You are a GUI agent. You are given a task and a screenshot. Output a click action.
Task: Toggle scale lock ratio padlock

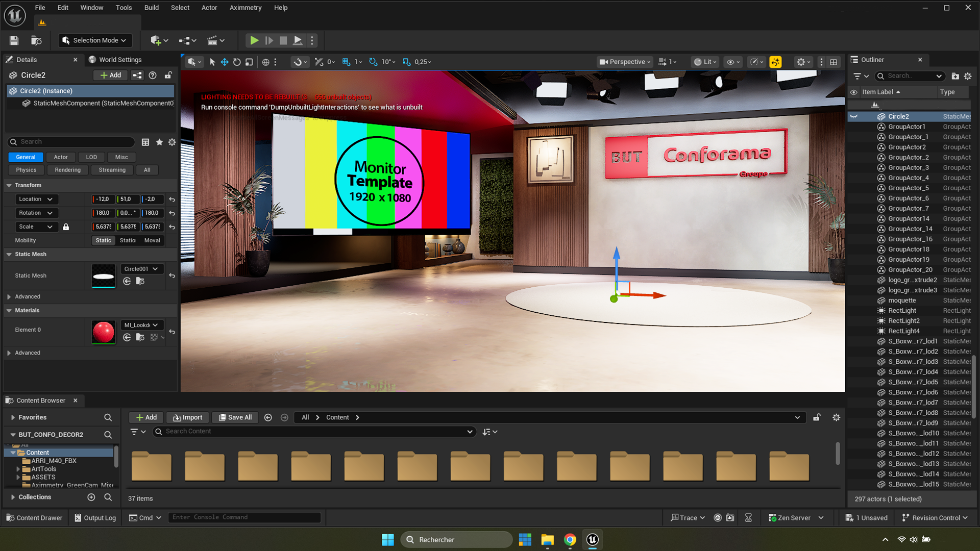(x=66, y=227)
